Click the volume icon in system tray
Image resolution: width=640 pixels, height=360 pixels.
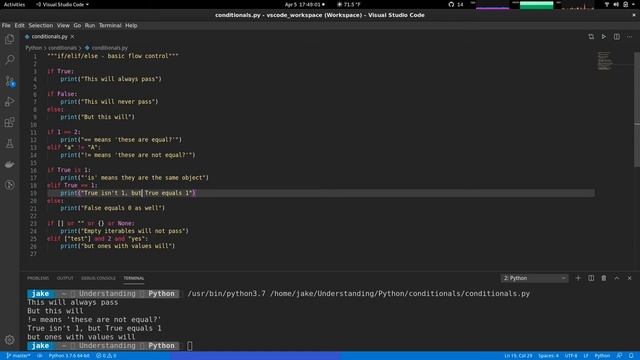[x=616, y=4]
